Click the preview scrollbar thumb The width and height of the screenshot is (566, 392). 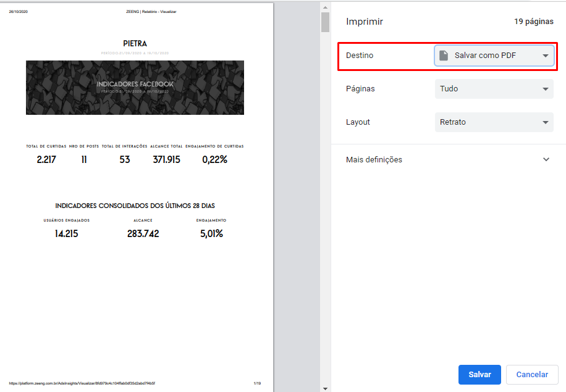click(325, 22)
